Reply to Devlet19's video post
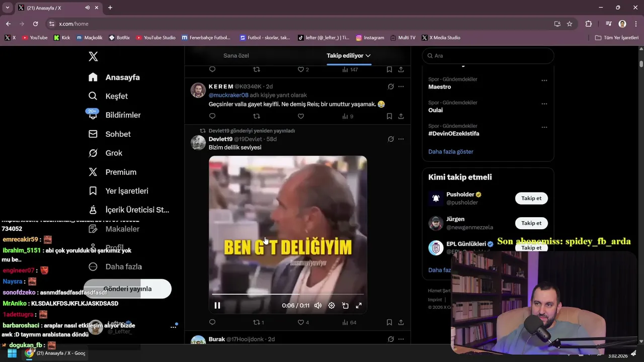 click(x=212, y=322)
